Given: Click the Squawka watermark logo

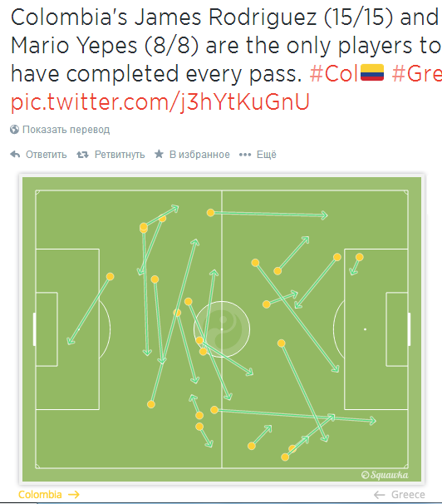Looking at the screenshot, I should pyautogui.click(x=385, y=474).
